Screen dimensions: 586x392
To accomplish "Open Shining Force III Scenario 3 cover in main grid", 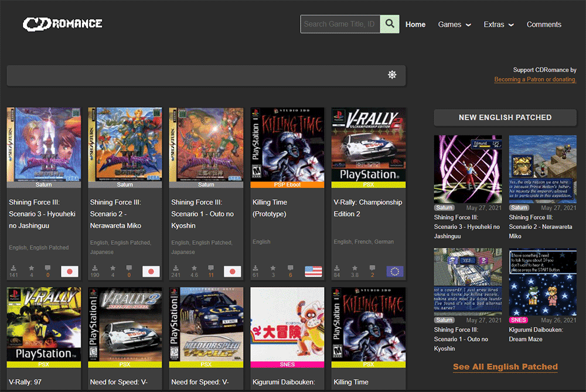I will (x=44, y=144).
